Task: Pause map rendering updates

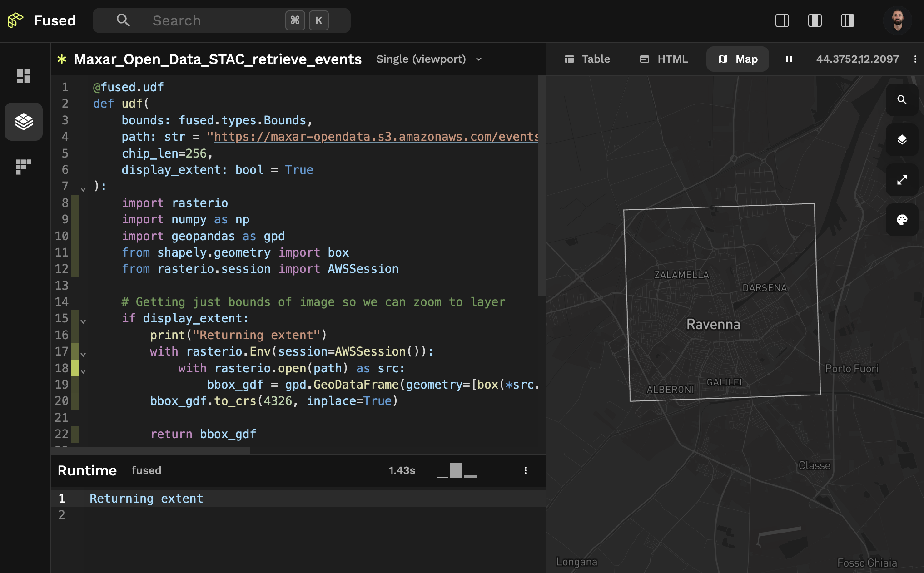Action: tap(789, 59)
